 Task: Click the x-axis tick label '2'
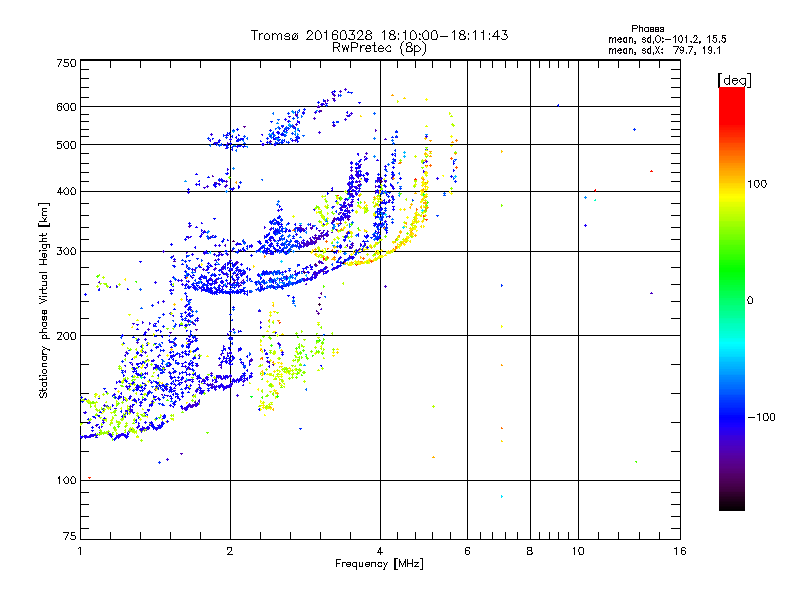(230, 551)
